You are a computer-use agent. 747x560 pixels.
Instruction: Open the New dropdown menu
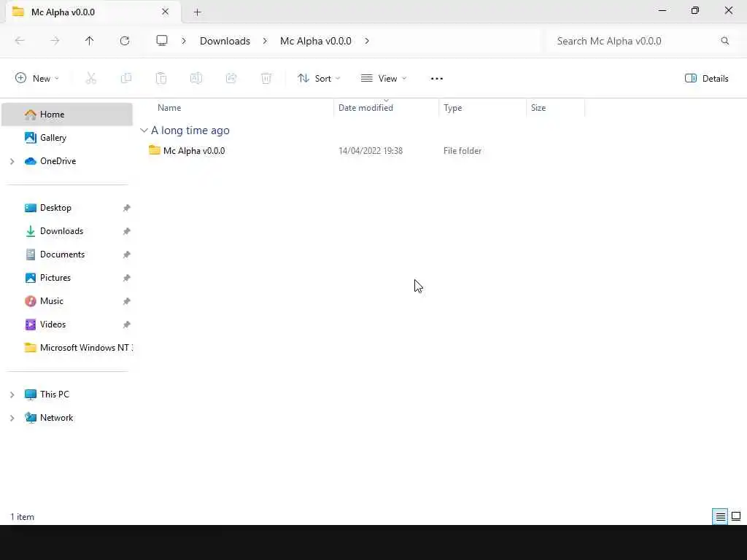click(37, 79)
